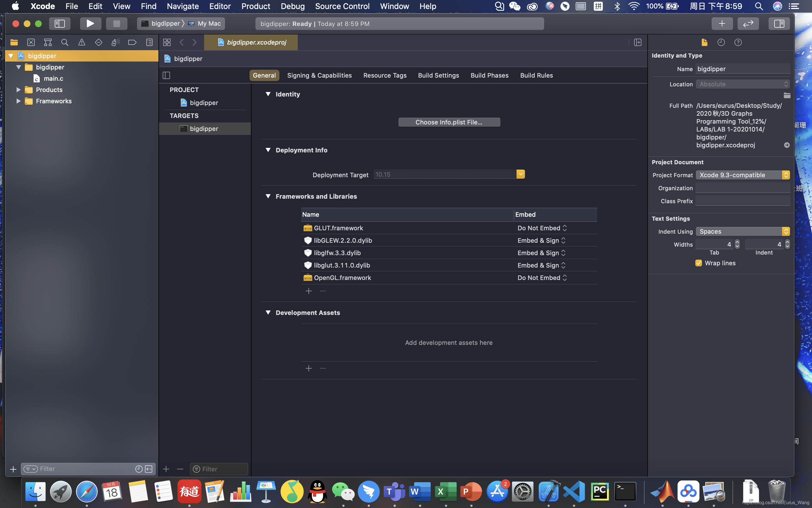This screenshot has height=508, width=812.
Task: Toggle the Wrap lines checkbox
Action: coord(699,263)
